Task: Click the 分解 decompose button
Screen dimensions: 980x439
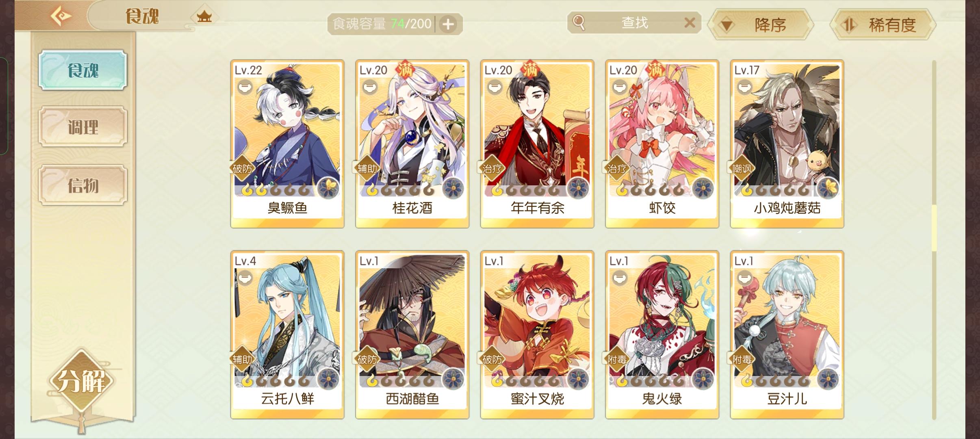Action: (x=82, y=381)
